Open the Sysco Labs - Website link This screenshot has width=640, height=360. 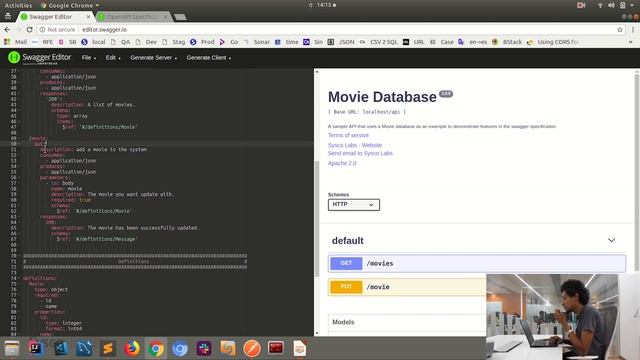[355, 145]
